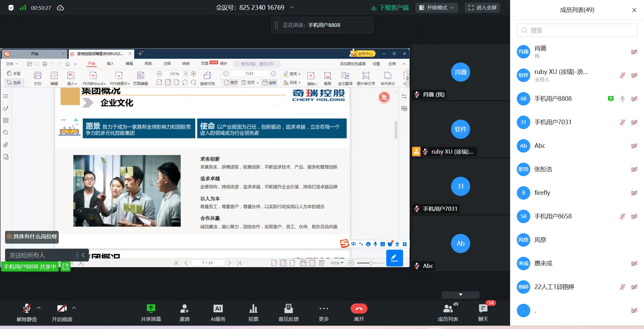
Task: Open the 聊天 chat icon
Action: (x=483, y=309)
